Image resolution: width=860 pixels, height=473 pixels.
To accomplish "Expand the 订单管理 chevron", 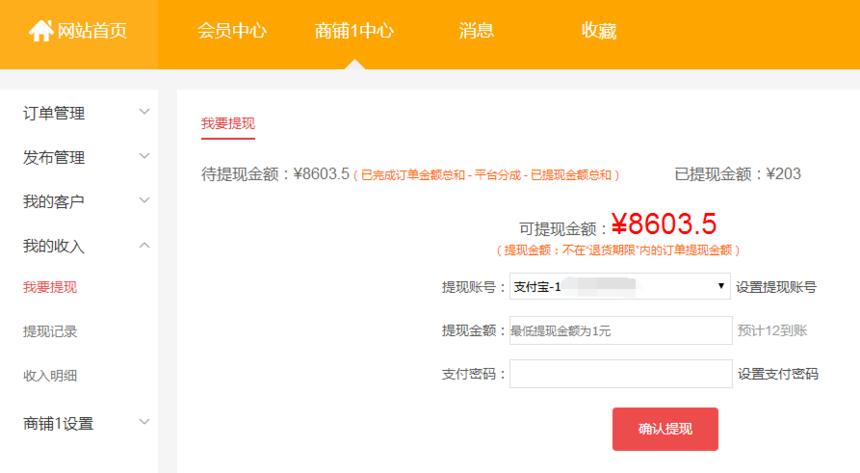I will [x=144, y=112].
